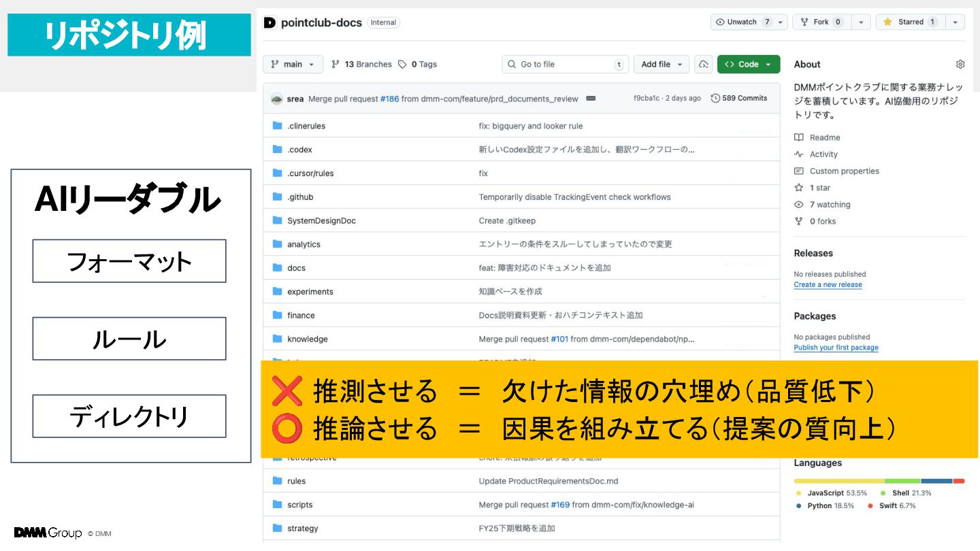Image resolution: width=980 pixels, height=551 pixels.
Task: Open Custom properties link
Action: coord(836,171)
